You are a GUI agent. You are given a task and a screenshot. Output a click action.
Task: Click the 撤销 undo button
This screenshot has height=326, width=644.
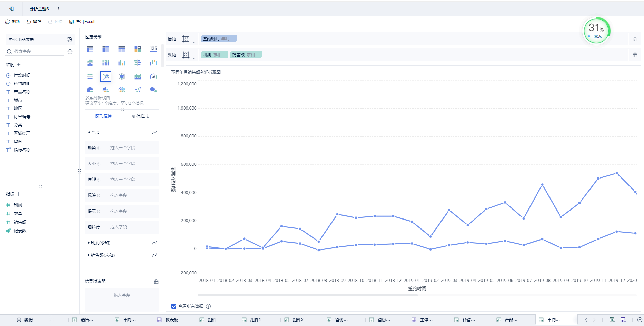click(x=34, y=22)
